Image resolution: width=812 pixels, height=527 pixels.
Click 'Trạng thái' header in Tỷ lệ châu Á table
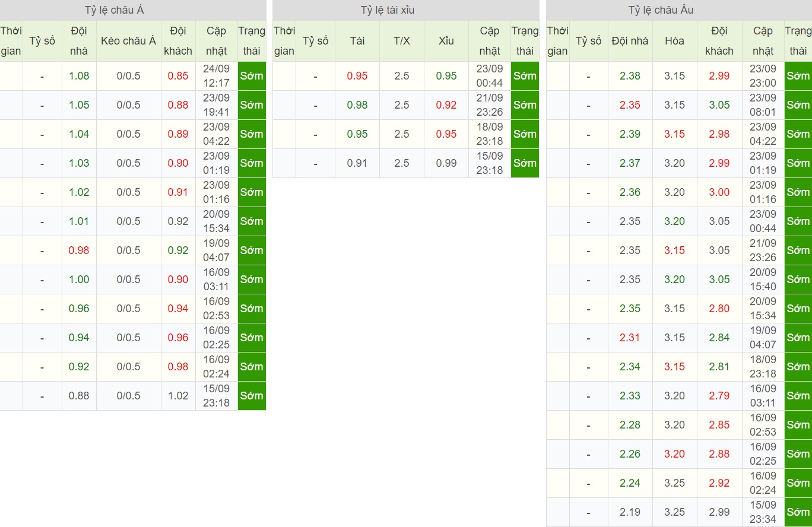point(252,41)
